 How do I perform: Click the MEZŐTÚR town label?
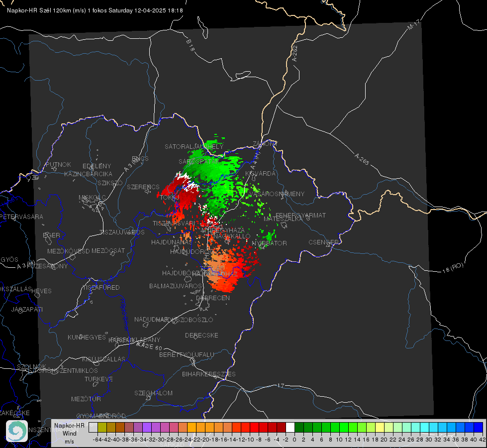(x=86, y=399)
